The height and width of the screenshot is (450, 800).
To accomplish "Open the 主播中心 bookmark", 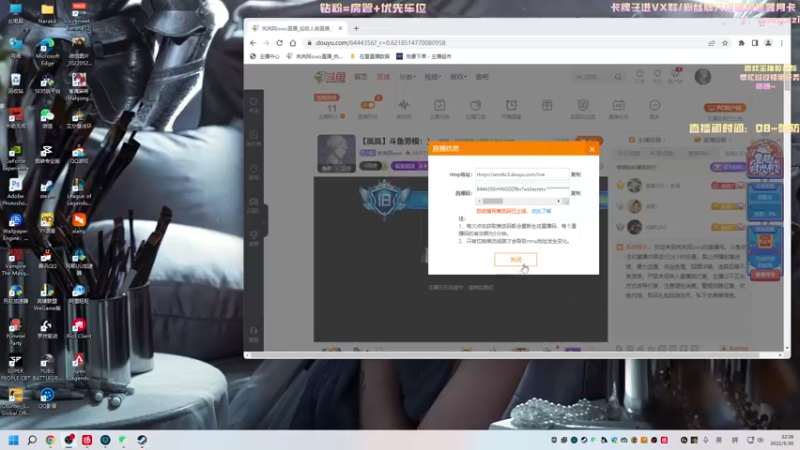I will click(x=265, y=56).
